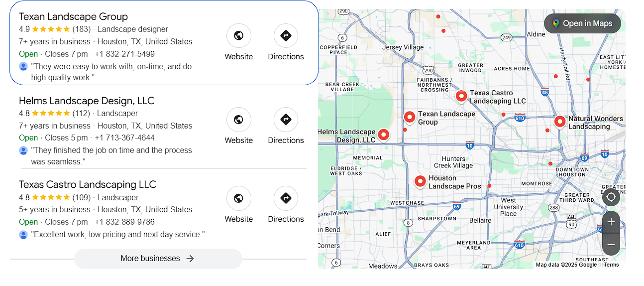
Task: Open map Terms link
Action: point(611,265)
